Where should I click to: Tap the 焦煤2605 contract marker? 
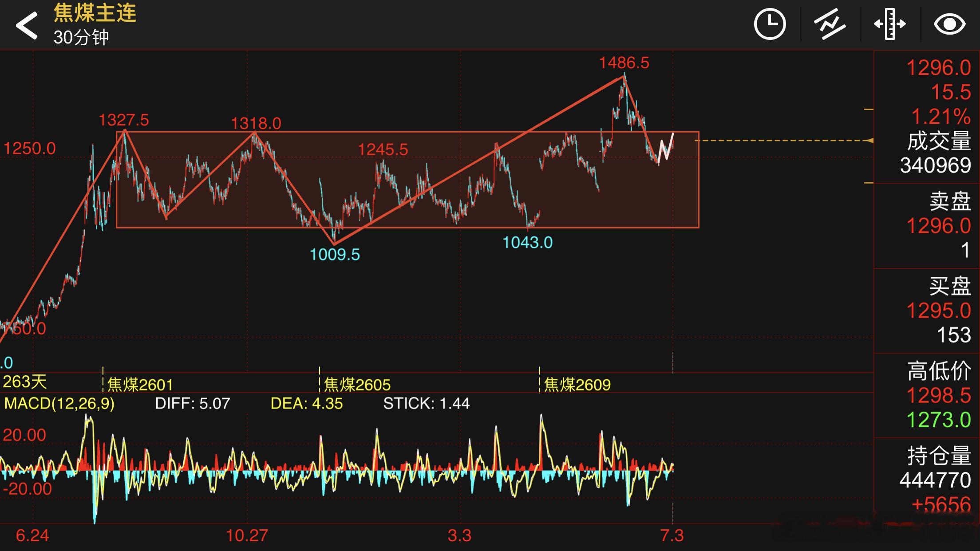point(357,385)
